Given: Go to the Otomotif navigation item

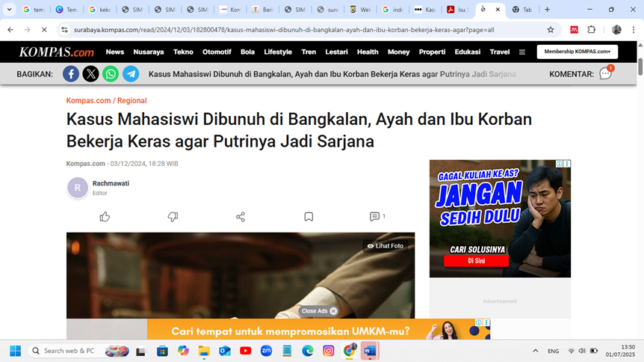Looking at the screenshot, I should click(x=217, y=52).
